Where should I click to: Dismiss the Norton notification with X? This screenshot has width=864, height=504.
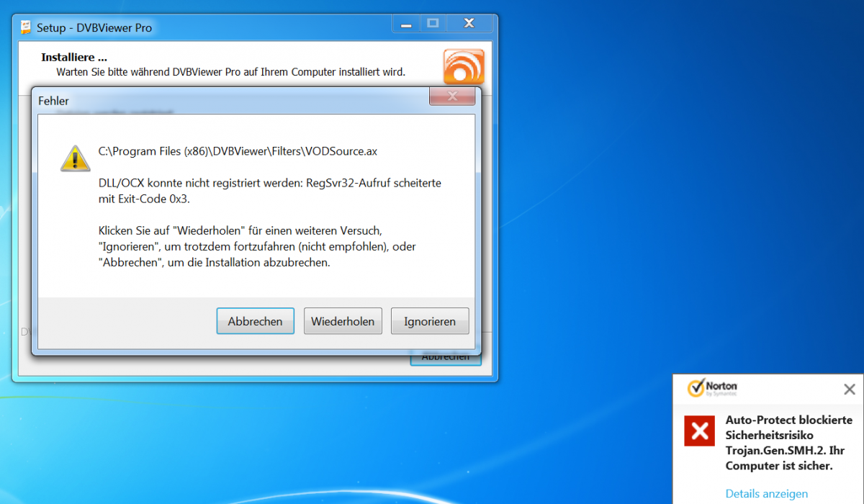tap(850, 390)
